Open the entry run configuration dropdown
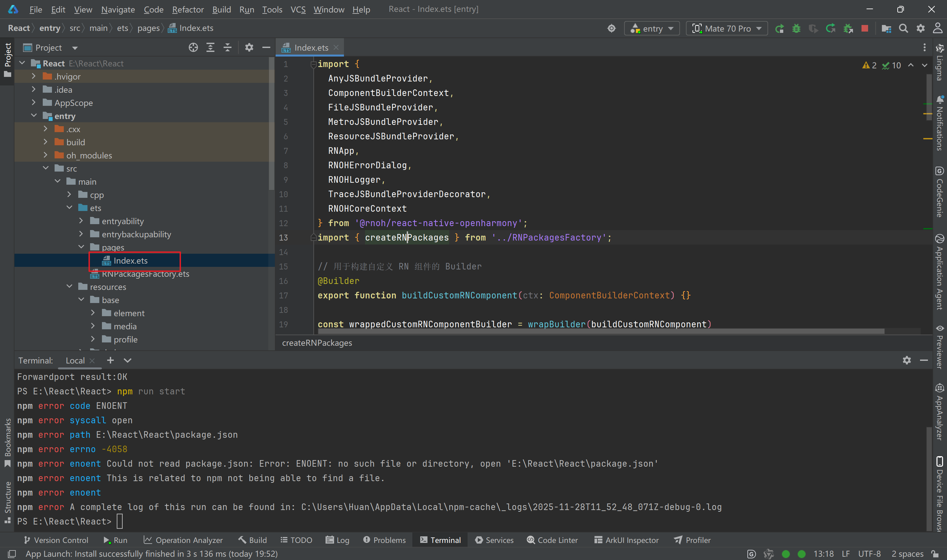 pyautogui.click(x=652, y=29)
